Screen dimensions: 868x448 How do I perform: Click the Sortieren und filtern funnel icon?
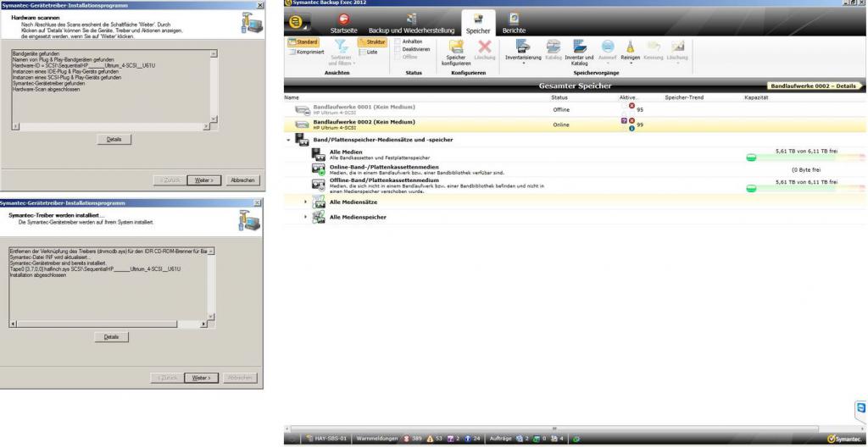(342, 47)
